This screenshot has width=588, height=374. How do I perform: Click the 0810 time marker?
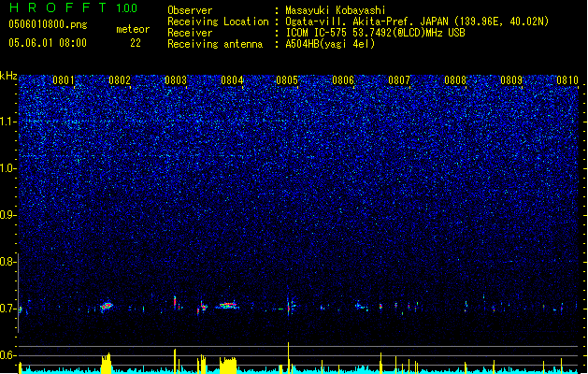[x=567, y=80]
